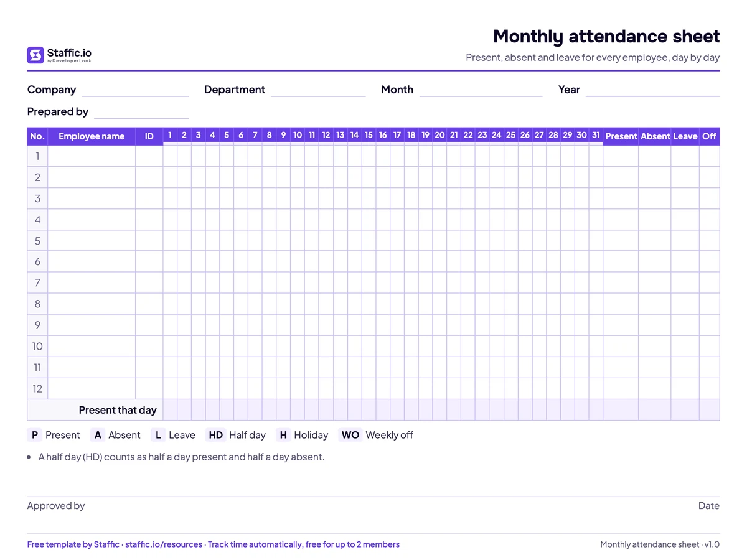The height and width of the screenshot is (560, 747).
Task: Click the 'P' Present legend badge
Action: click(x=35, y=435)
